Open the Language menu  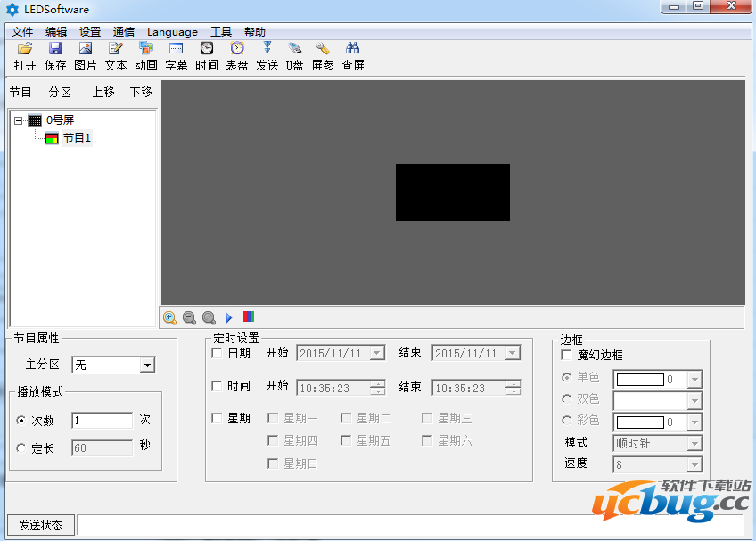coord(172,31)
